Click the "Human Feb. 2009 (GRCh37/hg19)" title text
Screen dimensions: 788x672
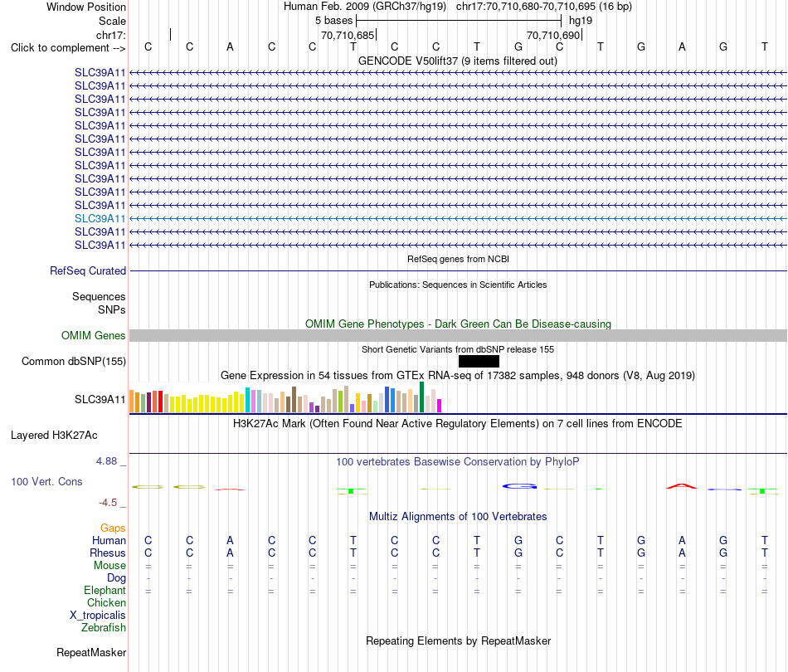365,7
